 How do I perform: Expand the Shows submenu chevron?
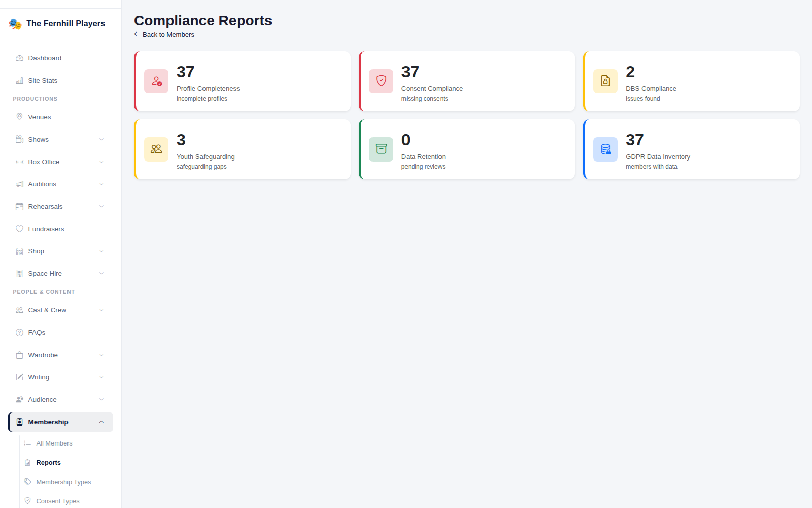coord(101,140)
